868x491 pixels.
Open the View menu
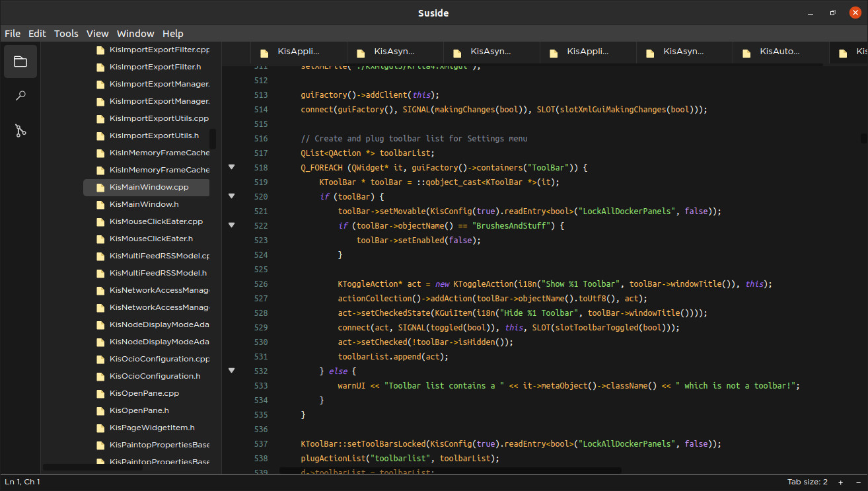coord(97,33)
